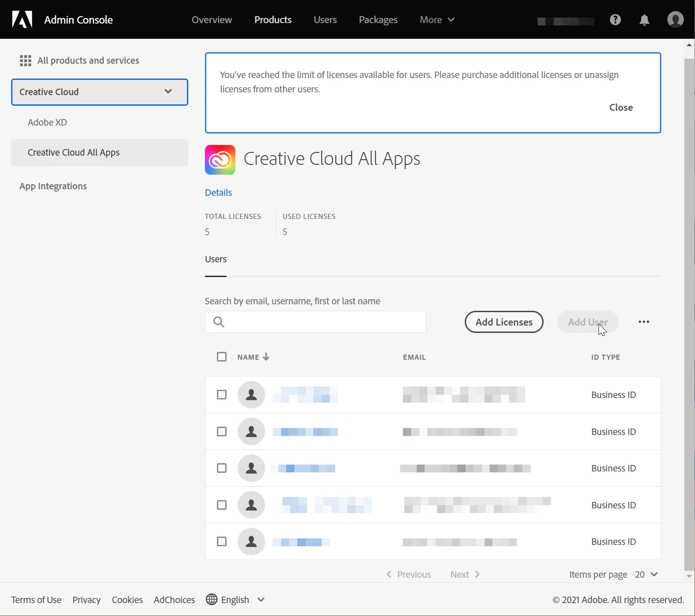Go to Next page of users
The height and width of the screenshot is (616, 695).
pos(466,574)
